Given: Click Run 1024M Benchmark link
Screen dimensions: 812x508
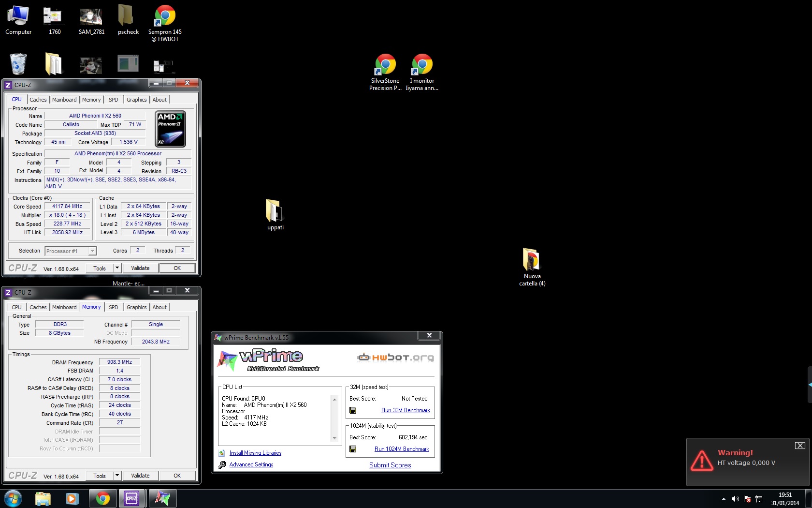Looking at the screenshot, I should click(402, 449).
